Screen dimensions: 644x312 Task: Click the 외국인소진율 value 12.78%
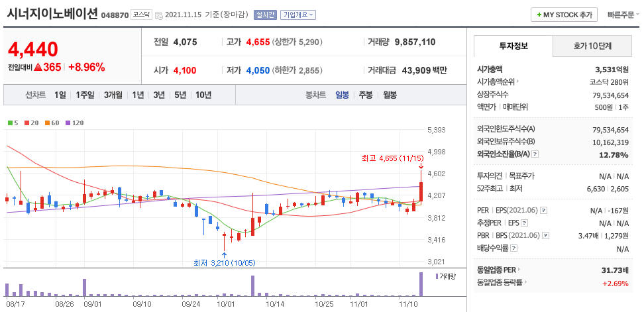[x=616, y=155]
